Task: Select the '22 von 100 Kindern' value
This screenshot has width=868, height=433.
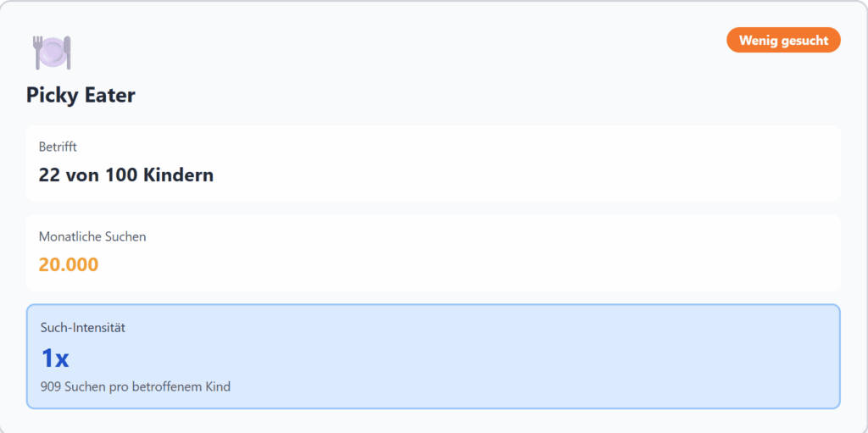Action: click(x=125, y=175)
